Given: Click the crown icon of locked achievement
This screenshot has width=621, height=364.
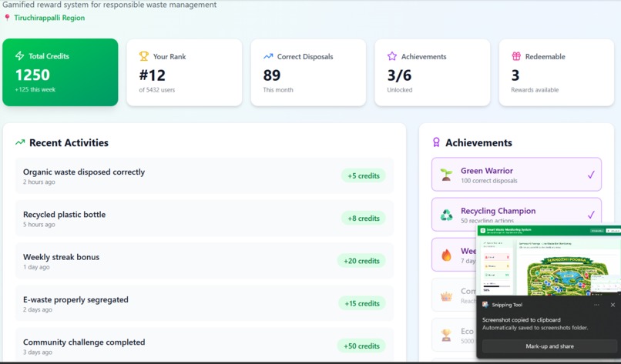Looking at the screenshot, I should coord(446,296).
